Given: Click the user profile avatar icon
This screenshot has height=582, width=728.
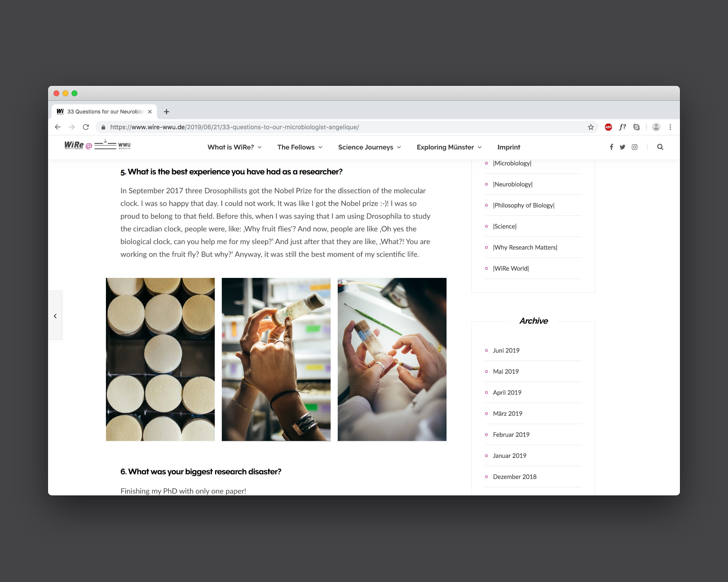Looking at the screenshot, I should tap(656, 127).
